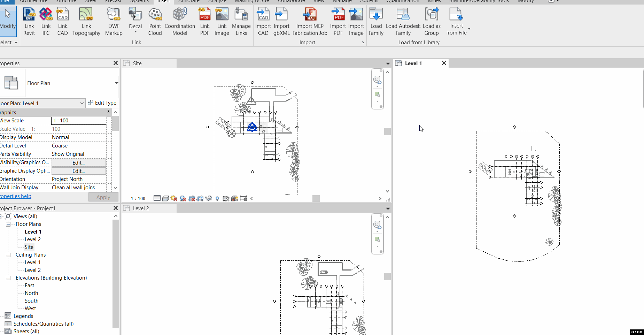Open the Properties help link

(16, 196)
